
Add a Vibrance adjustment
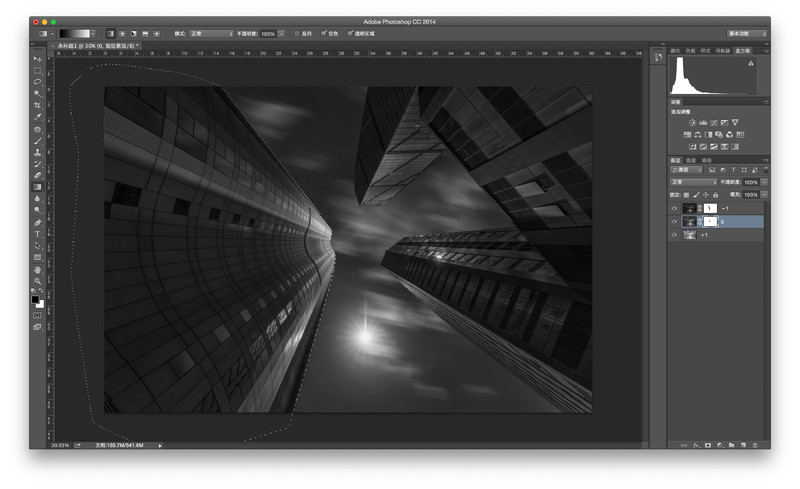pos(735,123)
